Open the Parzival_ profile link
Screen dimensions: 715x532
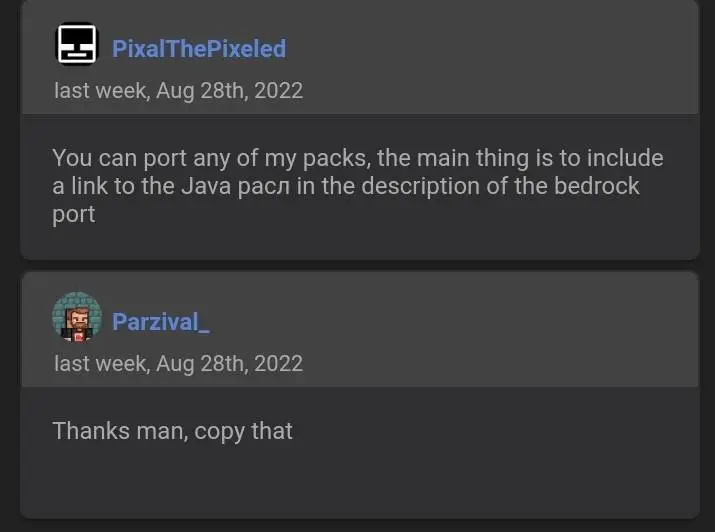point(160,321)
